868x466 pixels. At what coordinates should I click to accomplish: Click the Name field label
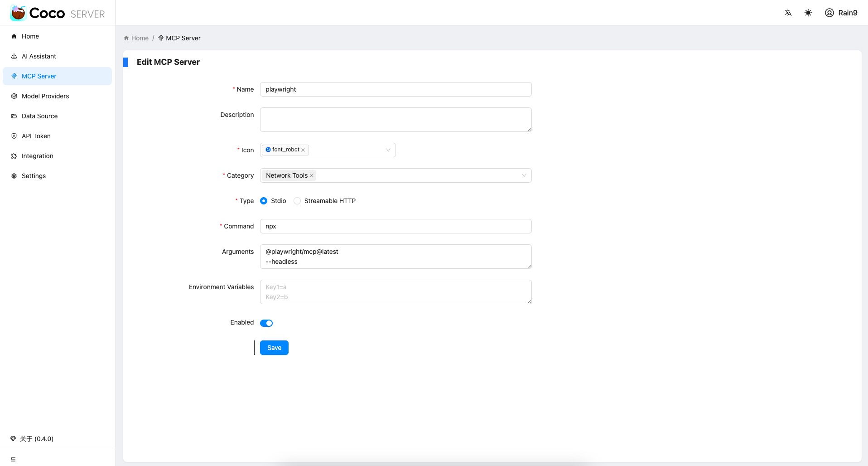pos(245,89)
